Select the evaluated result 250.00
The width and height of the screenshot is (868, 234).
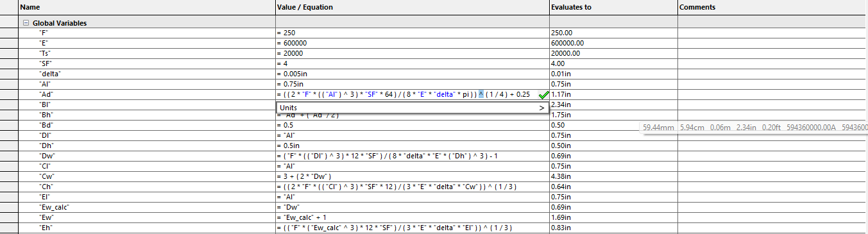click(x=613, y=33)
